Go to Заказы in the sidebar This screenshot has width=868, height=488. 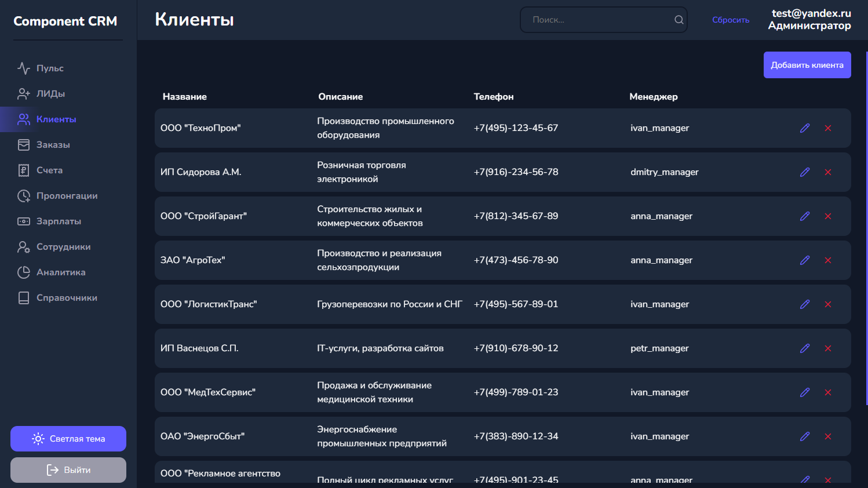(53, 145)
